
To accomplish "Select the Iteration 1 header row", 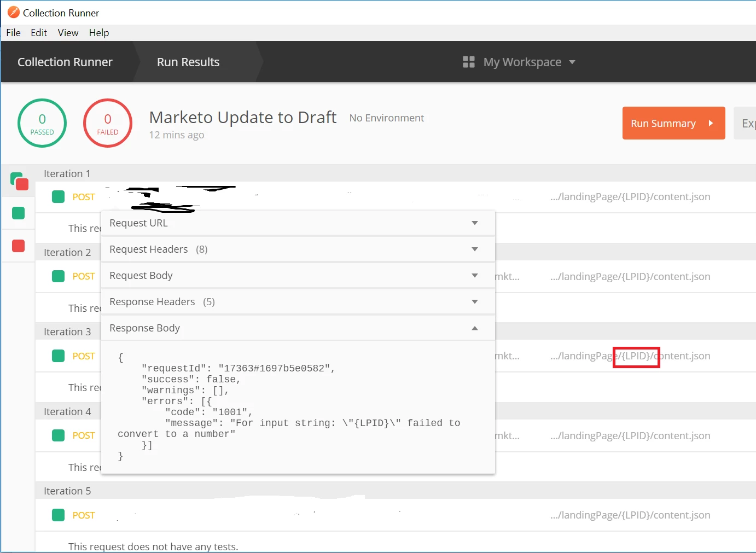I will 396,173.
